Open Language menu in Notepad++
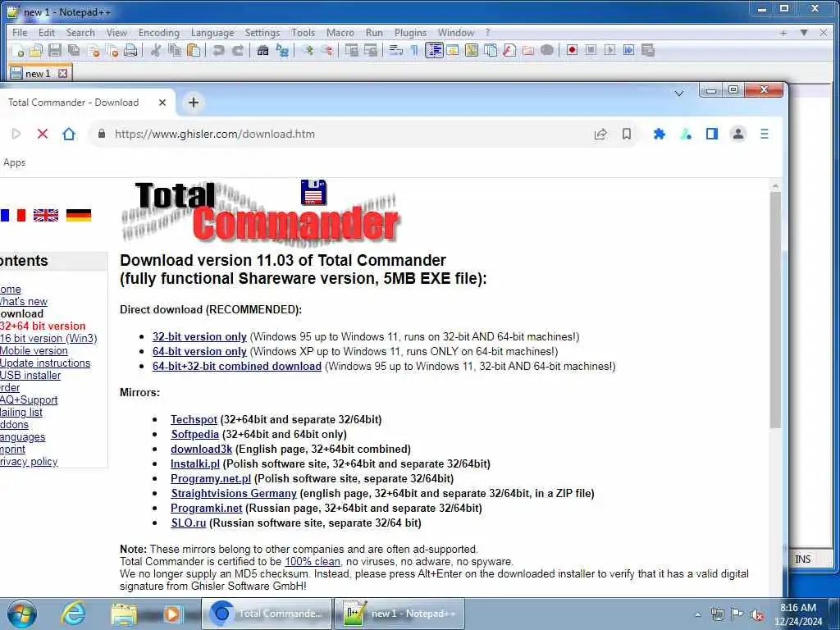Viewport: 840px width, 630px height. pyautogui.click(x=212, y=33)
